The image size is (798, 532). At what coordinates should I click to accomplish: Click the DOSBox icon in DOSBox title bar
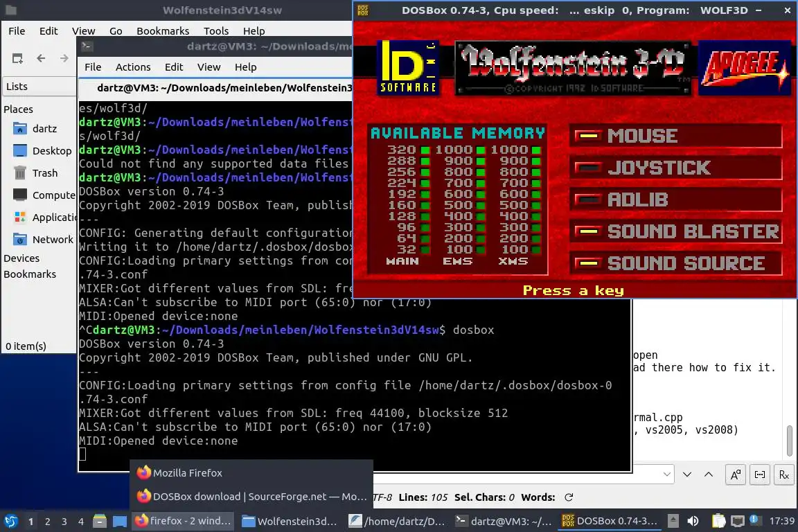pyautogui.click(x=363, y=10)
